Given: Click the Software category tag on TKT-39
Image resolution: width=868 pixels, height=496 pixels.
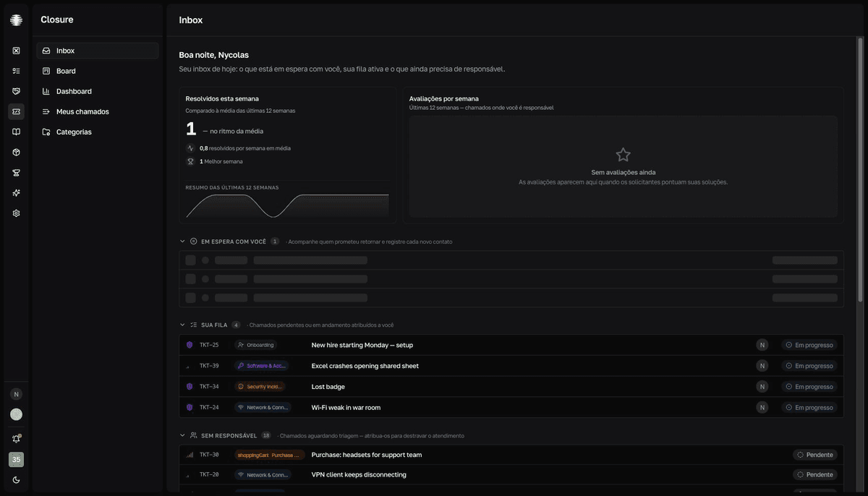Looking at the screenshot, I should point(262,366).
